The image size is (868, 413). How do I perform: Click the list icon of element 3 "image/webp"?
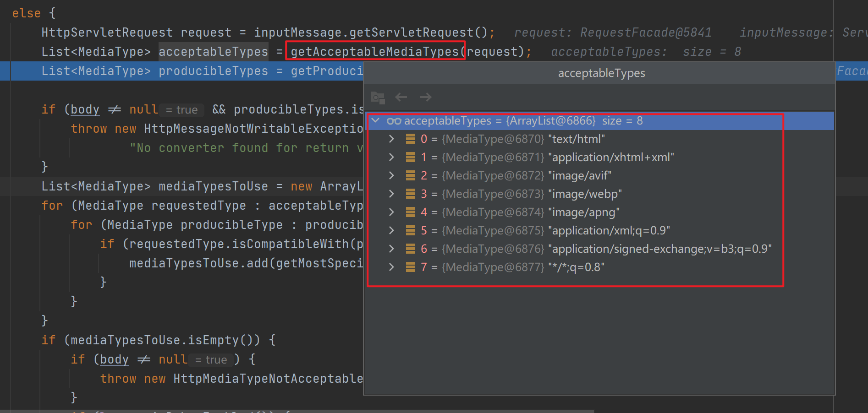pos(411,194)
